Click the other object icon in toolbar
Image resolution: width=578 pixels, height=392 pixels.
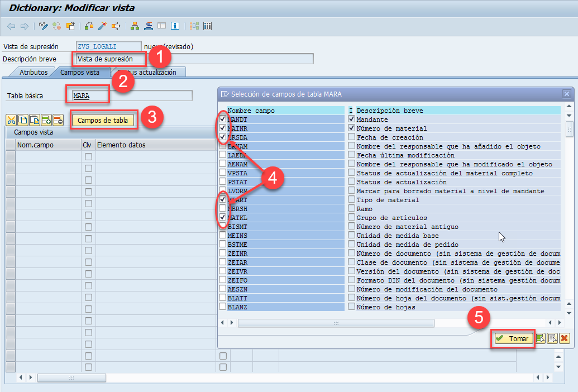click(x=70, y=26)
